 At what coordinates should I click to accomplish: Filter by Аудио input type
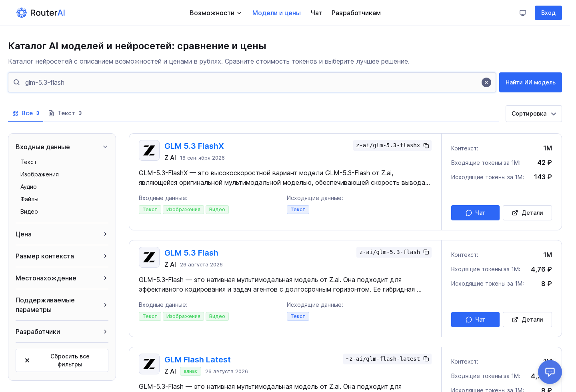point(28,187)
